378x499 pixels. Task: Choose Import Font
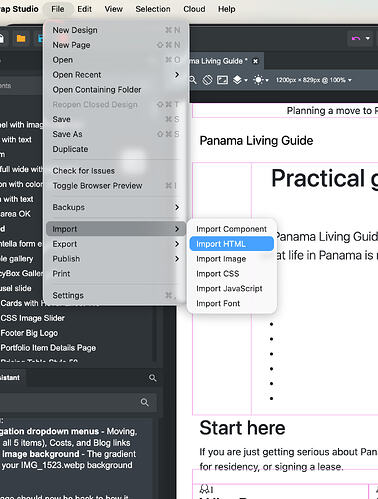(x=232, y=303)
